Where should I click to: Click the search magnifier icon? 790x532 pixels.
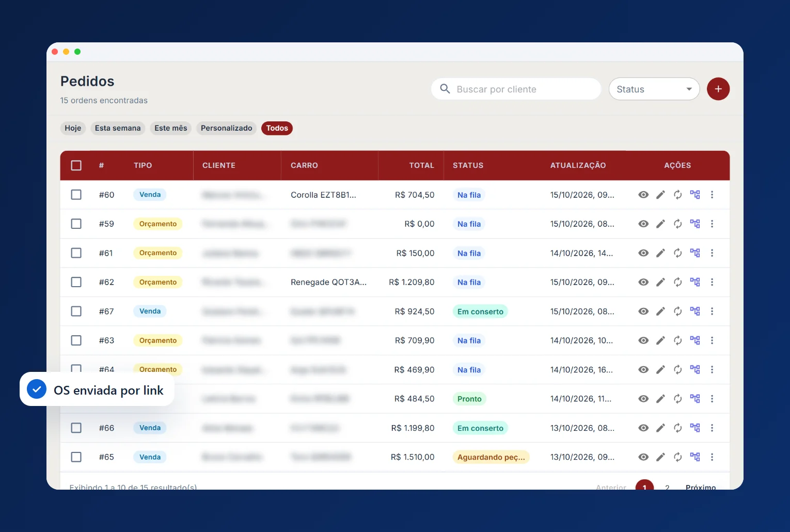tap(445, 89)
